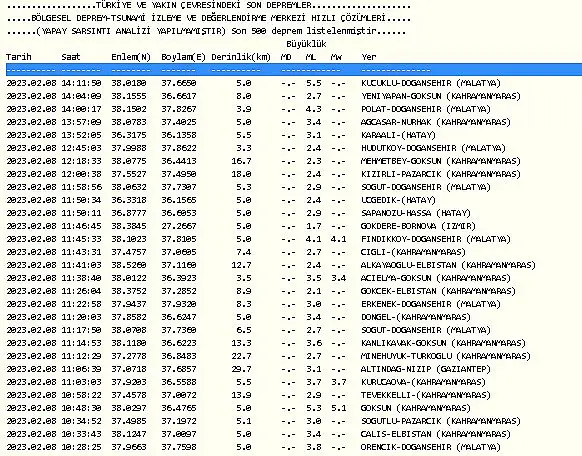Screen dimensions: 582x456
Task: Click the Büyüklük heading text
Action: 306,44
